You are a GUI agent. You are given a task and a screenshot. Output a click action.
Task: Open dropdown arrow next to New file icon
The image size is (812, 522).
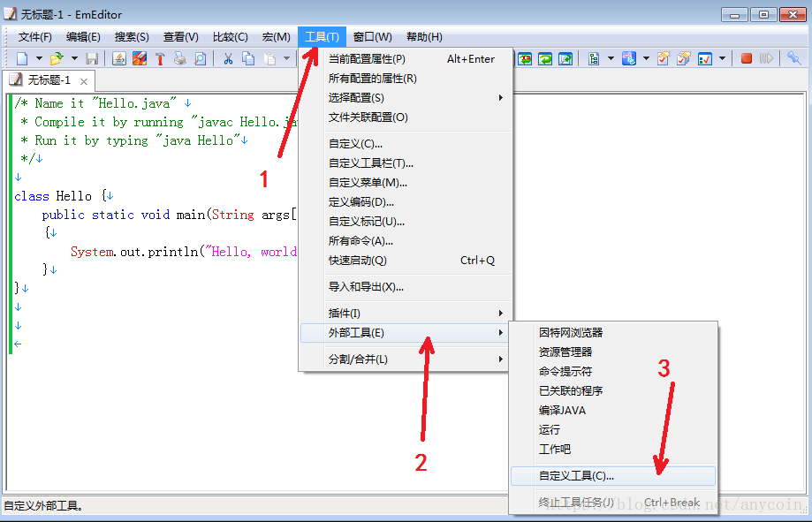(x=39, y=58)
